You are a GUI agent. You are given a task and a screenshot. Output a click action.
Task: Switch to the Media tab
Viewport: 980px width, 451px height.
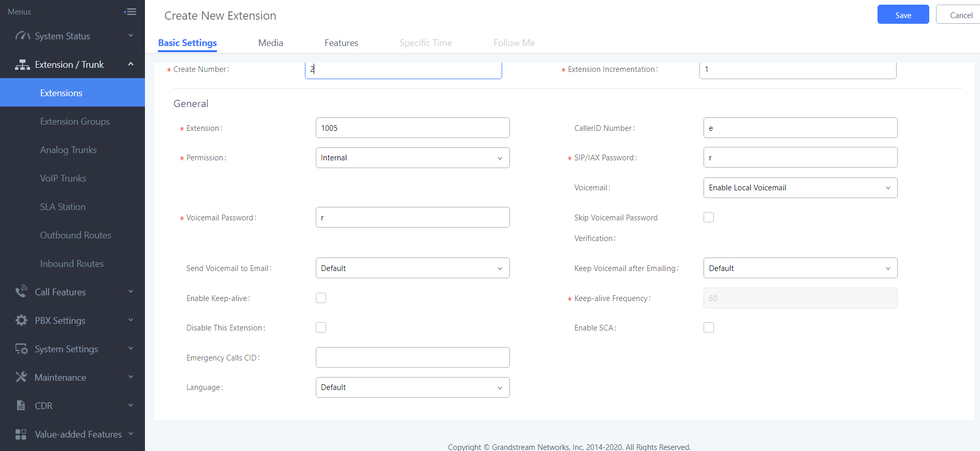pos(270,43)
